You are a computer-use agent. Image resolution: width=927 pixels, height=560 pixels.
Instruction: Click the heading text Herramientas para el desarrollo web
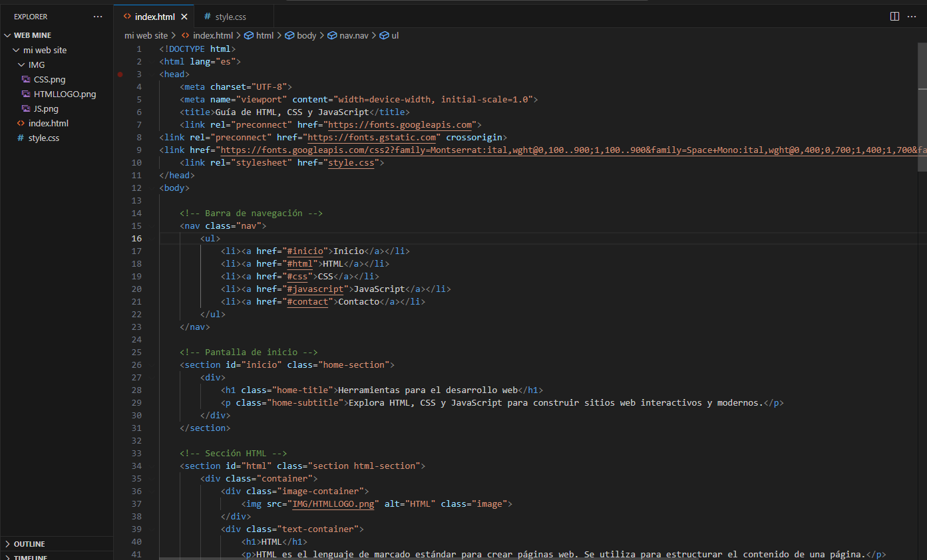(x=428, y=390)
